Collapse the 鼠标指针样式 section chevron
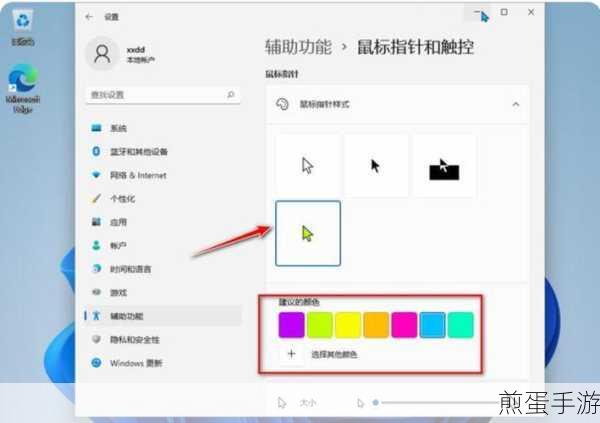The width and height of the screenshot is (600, 423). (x=516, y=104)
